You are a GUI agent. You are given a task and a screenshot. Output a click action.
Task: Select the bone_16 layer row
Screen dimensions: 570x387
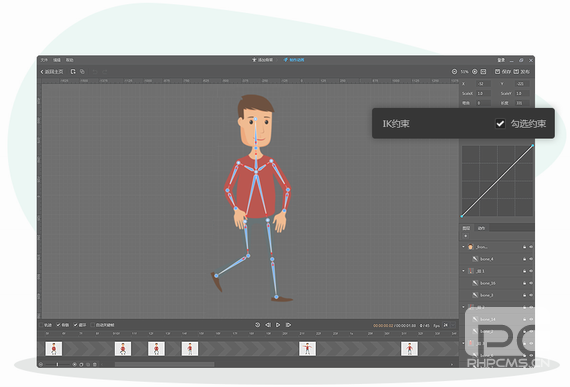(x=497, y=283)
